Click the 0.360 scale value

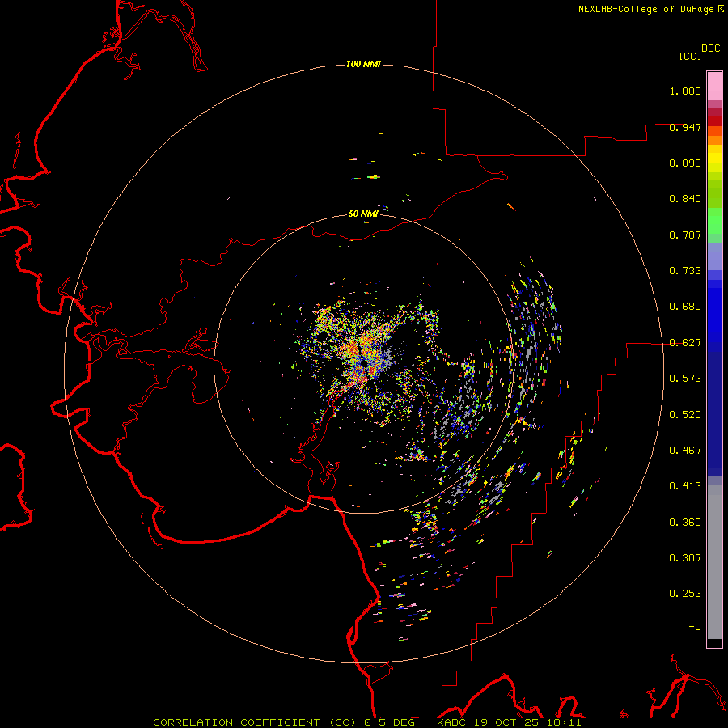tap(685, 523)
